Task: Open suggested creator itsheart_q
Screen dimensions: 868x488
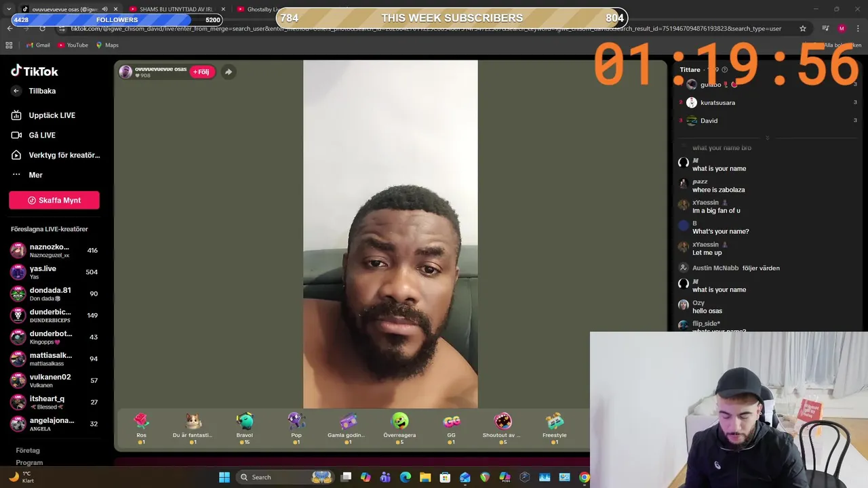Action: point(54,402)
